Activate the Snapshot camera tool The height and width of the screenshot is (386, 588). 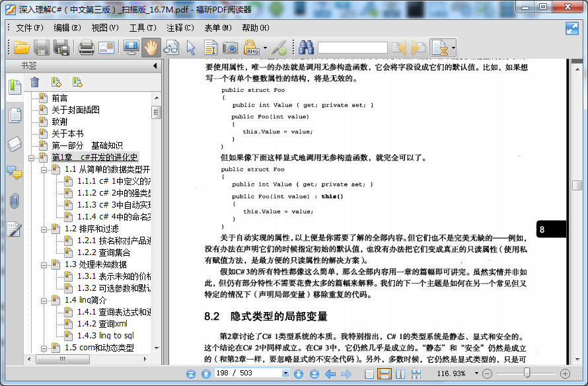[231, 48]
